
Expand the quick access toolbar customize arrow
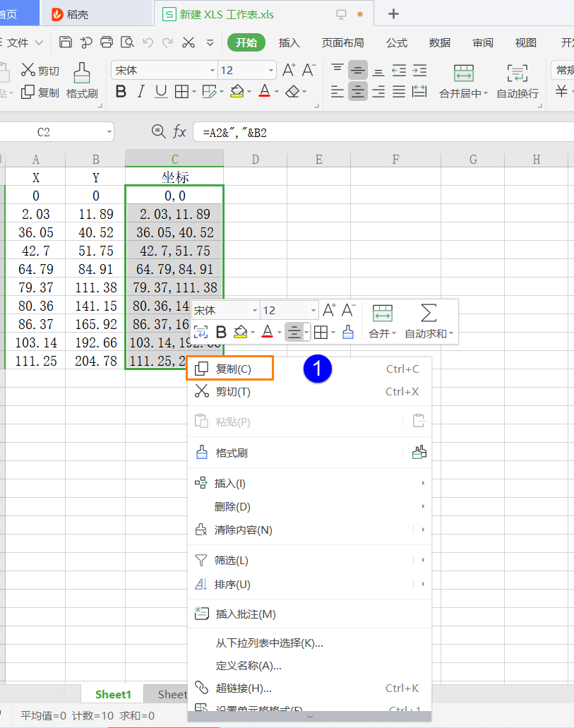click(210, 42)
